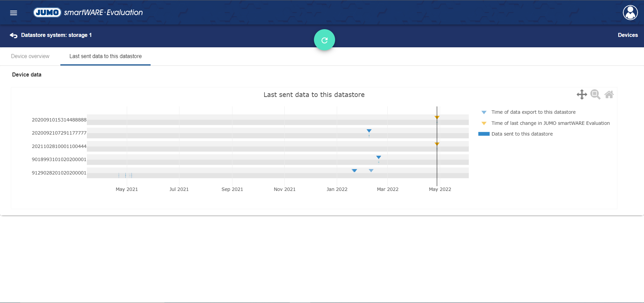Click orange marker on device 2020091015314488888 row
The height and width of the screenshot is (303, 644).
click(x=437, y=117)
